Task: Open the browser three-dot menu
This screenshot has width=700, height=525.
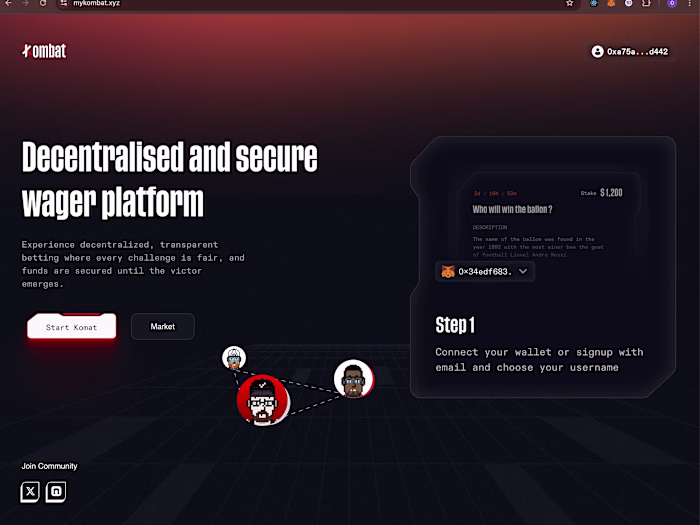Action: coord(690,3)
